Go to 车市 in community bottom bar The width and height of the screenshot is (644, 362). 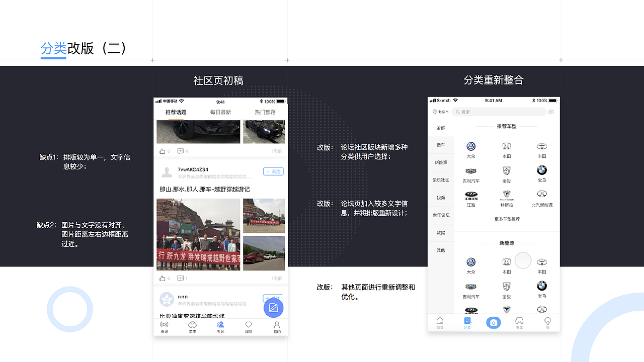pos(192,327)
